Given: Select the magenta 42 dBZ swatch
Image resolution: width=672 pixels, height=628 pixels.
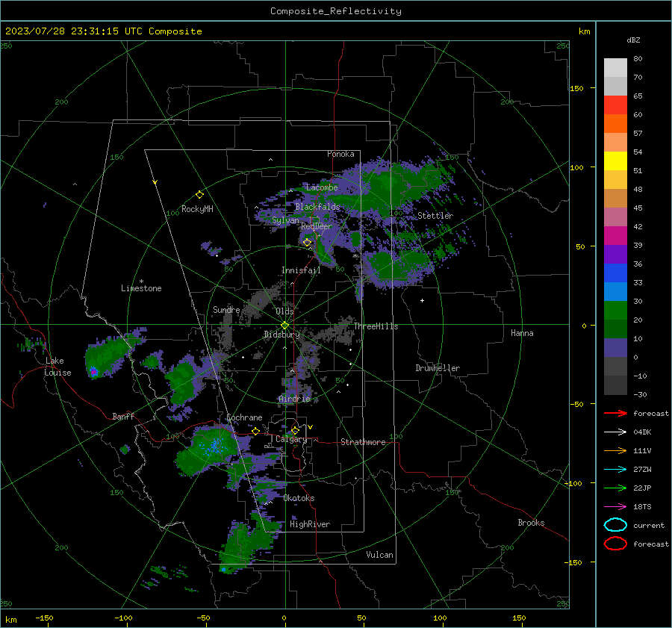Looking at the screenshot, I should pyautogui.click(x=615, y=235).
